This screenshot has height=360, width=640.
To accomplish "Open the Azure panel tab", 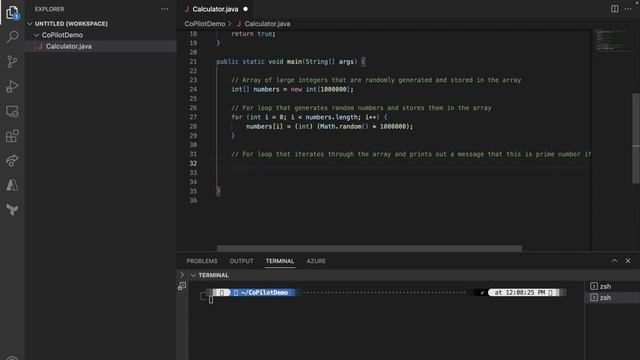I will tap(316, 261).
